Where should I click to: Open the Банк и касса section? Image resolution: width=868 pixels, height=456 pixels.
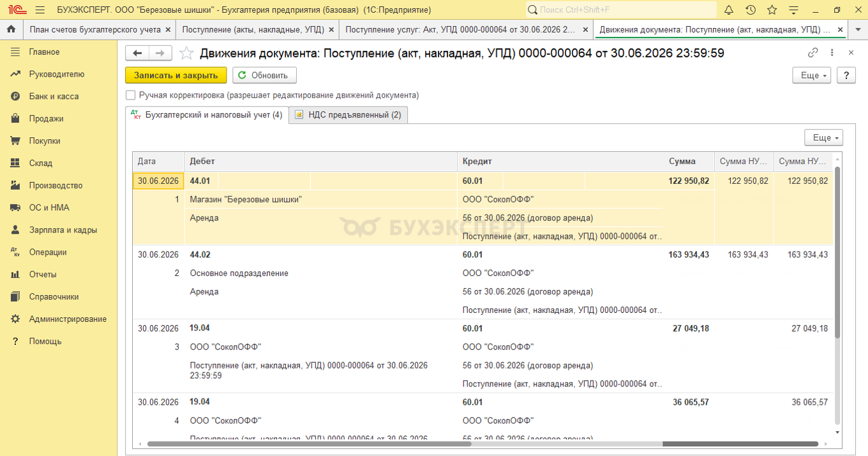[59, 96]
